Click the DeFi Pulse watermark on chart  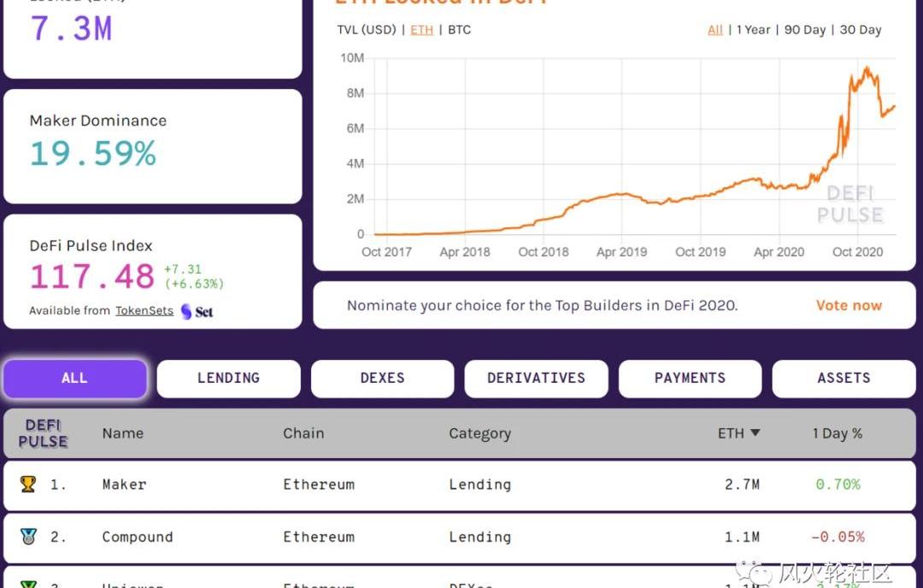(850, 203)
